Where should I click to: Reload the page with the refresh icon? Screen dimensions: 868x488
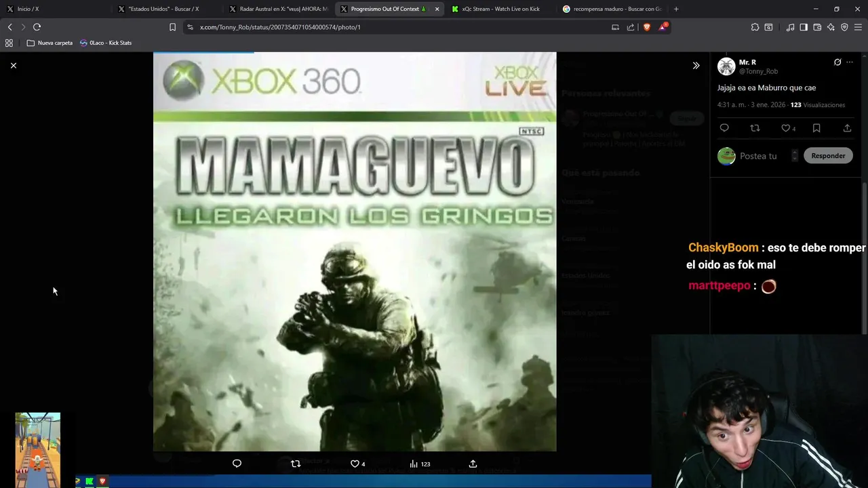tap(37, 27)
